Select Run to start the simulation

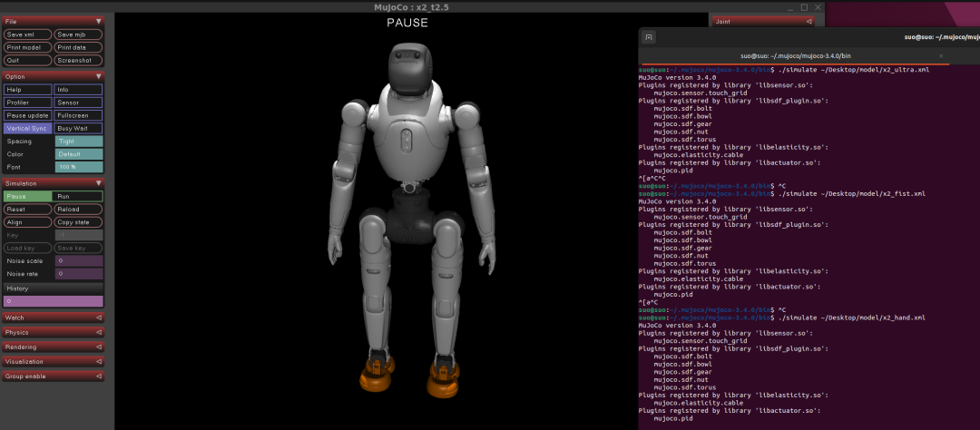point(79,196)
